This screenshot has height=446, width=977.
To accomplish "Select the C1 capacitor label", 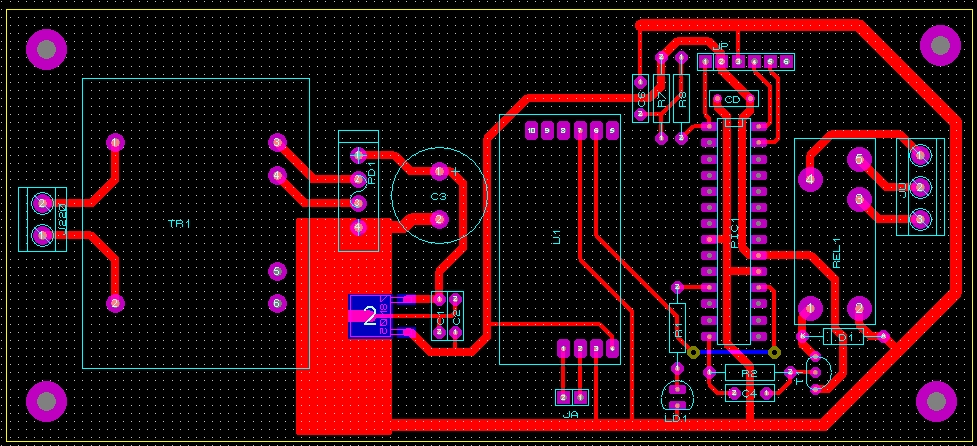I will 440,316.
